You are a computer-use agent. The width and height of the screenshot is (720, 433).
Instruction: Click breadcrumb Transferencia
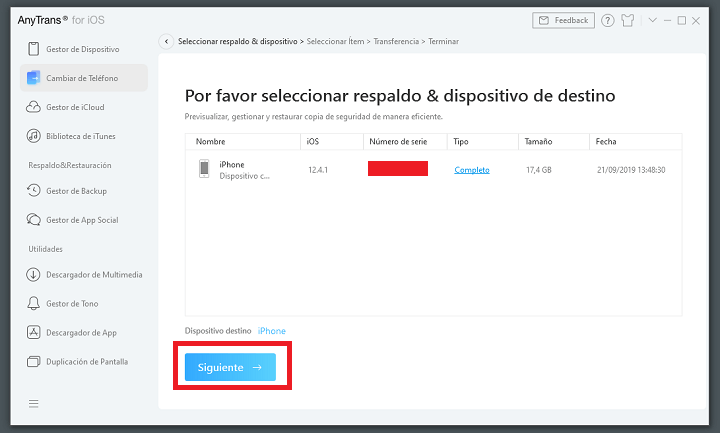pos(396,41)
